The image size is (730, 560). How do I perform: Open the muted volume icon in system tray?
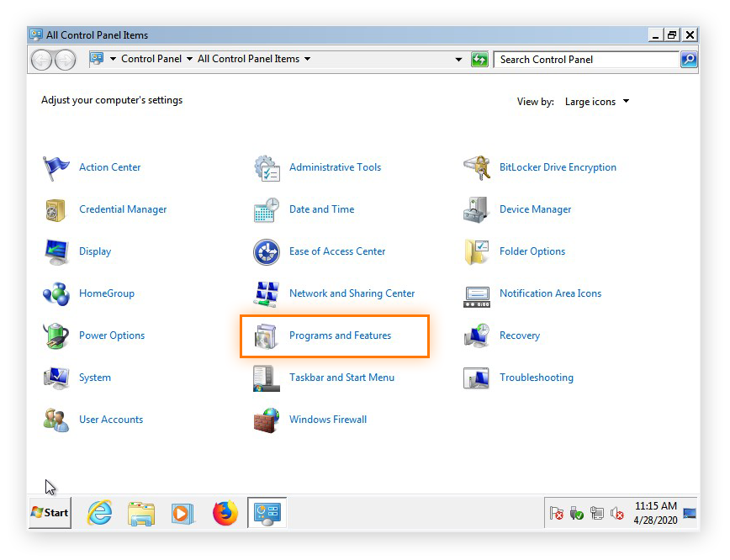pos(617,513)
